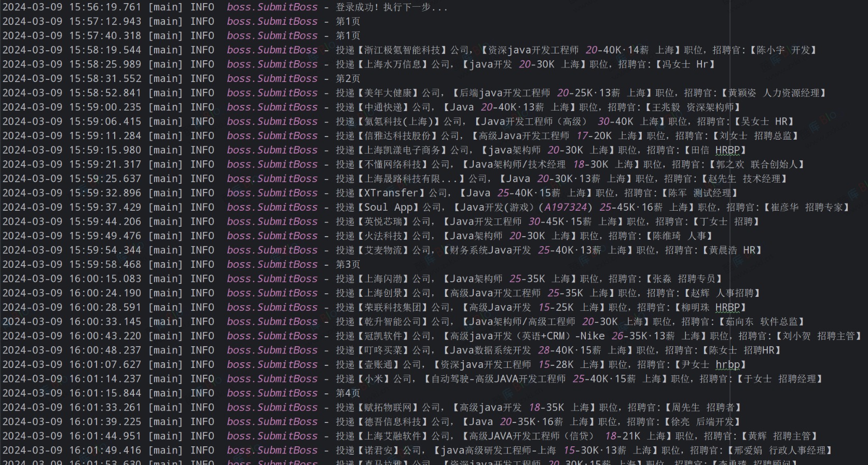Click the 第4页 page log entry
Image resolution: width=868 pixels, height=465 pixels.
point(348,393)
